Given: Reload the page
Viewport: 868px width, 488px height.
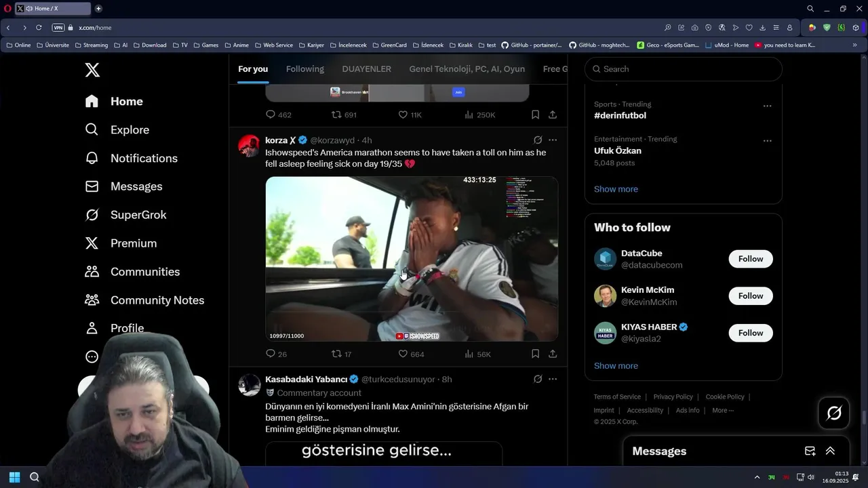Looking at the screenshot, I should click(x=39, y=28).
